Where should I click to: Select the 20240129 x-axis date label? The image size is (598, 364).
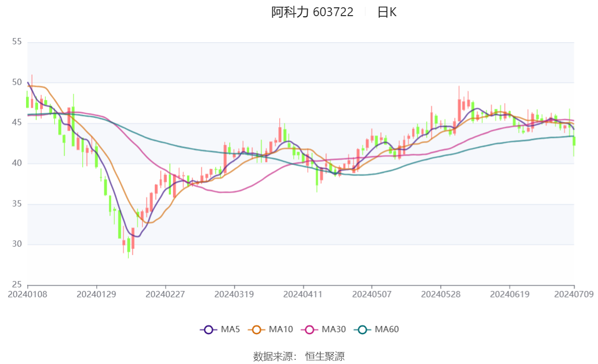click(x=96, y=295)
